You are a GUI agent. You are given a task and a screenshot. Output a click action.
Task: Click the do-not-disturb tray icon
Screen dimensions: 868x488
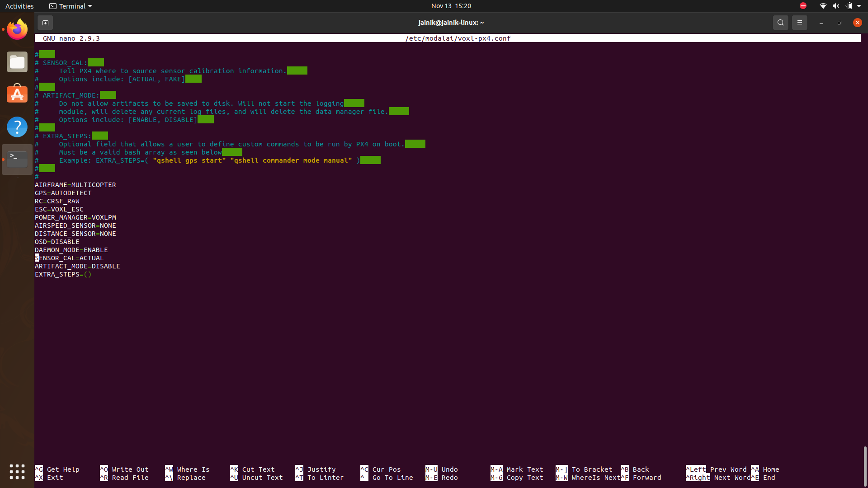tap(803, 6)
